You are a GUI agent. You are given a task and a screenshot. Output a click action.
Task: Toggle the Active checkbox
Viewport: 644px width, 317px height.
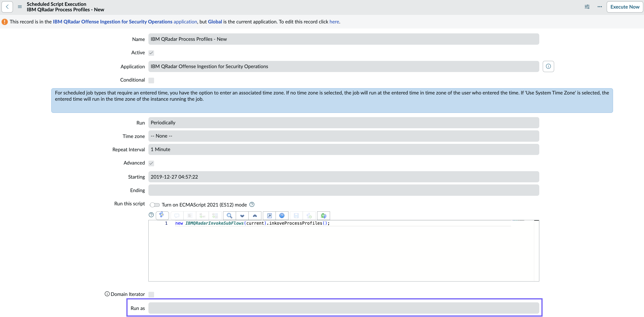(151, 53)
